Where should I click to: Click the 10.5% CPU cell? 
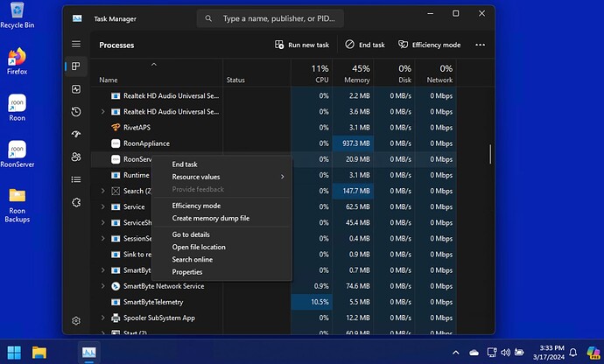(312, 302)
